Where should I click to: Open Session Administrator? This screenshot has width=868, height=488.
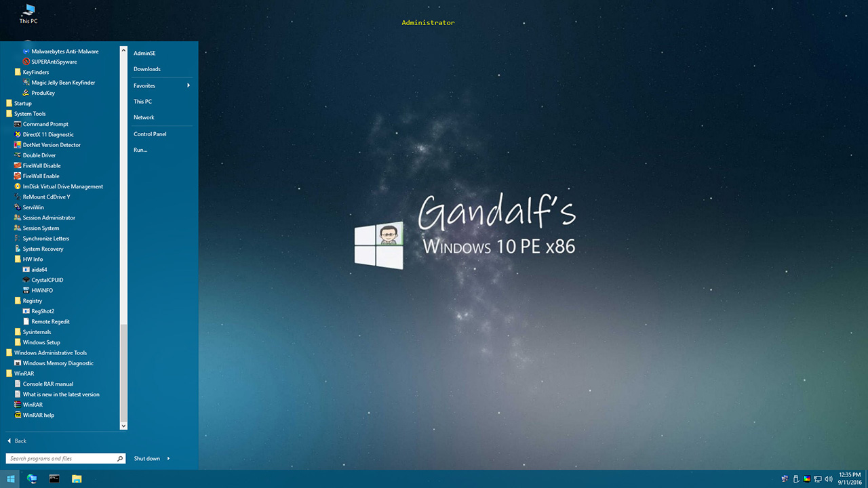pos(45,218)
